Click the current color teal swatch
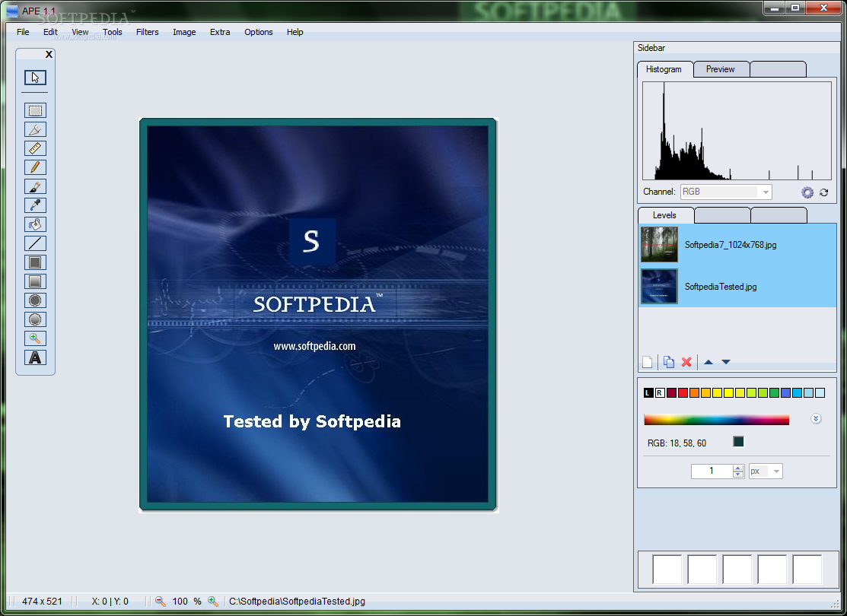Viewport: 847px width, 616px height. (x=738, y=442)
